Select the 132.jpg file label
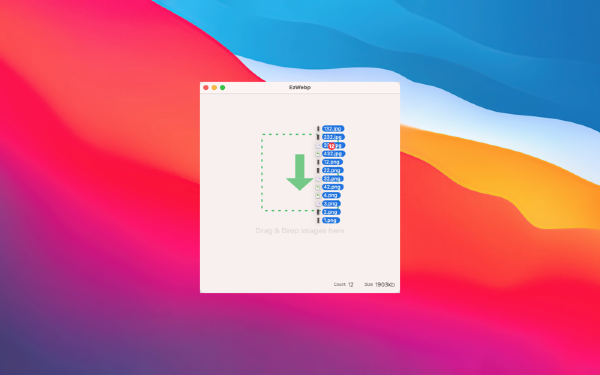 pyautogui.click(x=333, y=129)
